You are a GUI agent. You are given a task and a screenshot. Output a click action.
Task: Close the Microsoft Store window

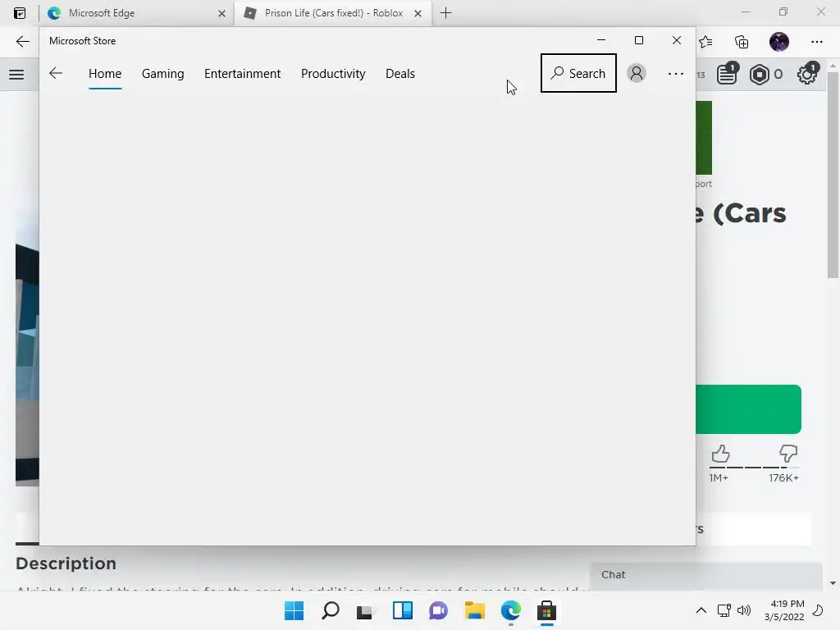tap(677, 40)
